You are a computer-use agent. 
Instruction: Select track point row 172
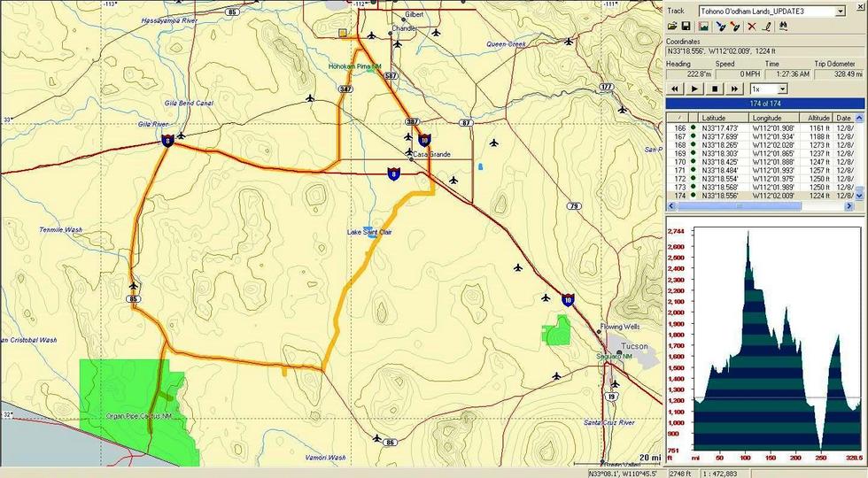pyautogui.click(x=761, y=179)
